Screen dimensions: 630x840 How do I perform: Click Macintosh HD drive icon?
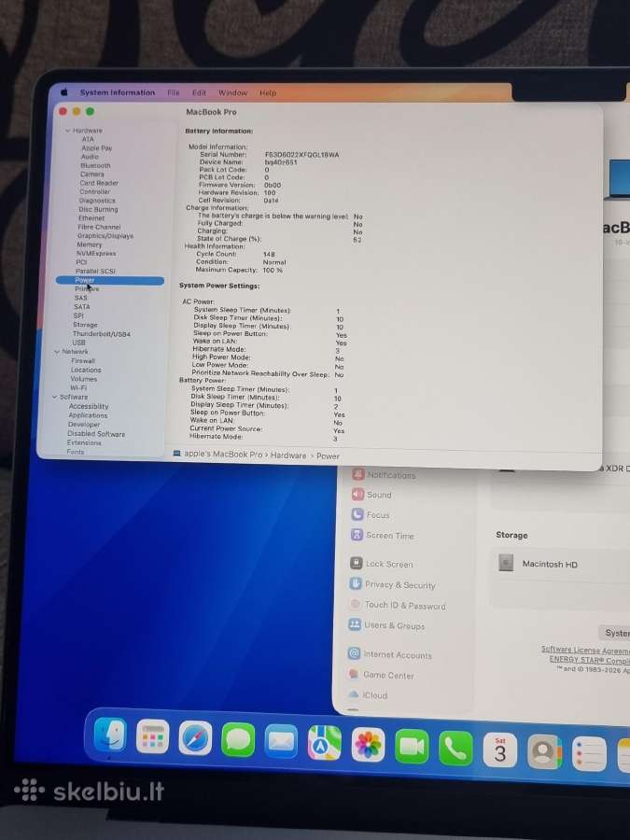[506, 563]
